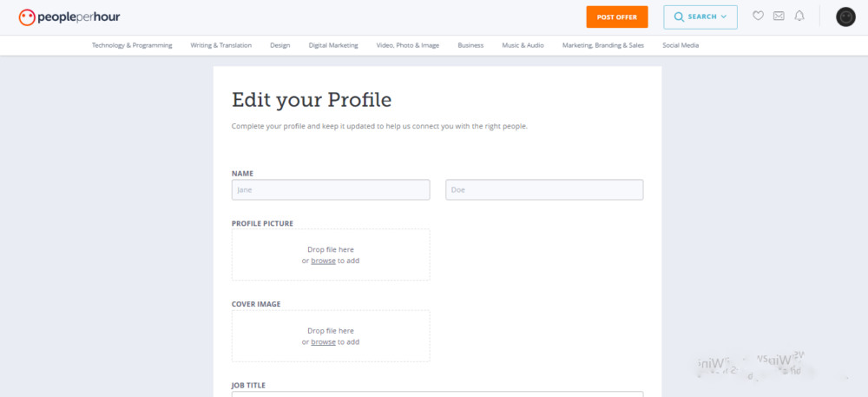The image size is (868, 397).
Task: Select the Design category
Action: 279,45
